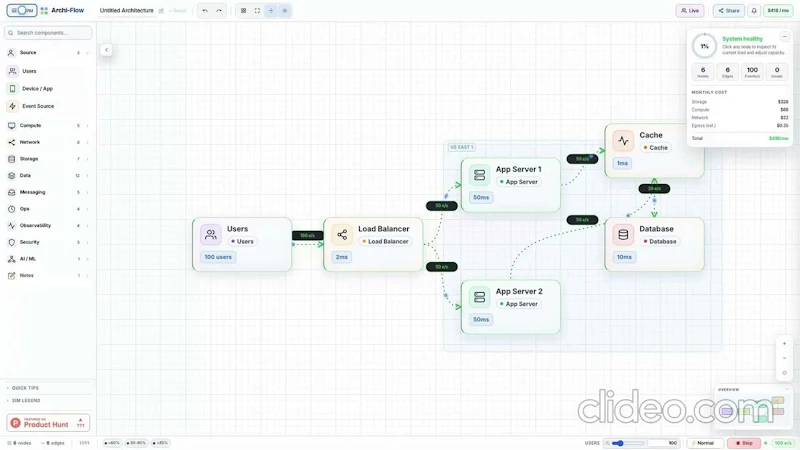
Task: Click the 1% load gauge circle
Action: [704, 46]
